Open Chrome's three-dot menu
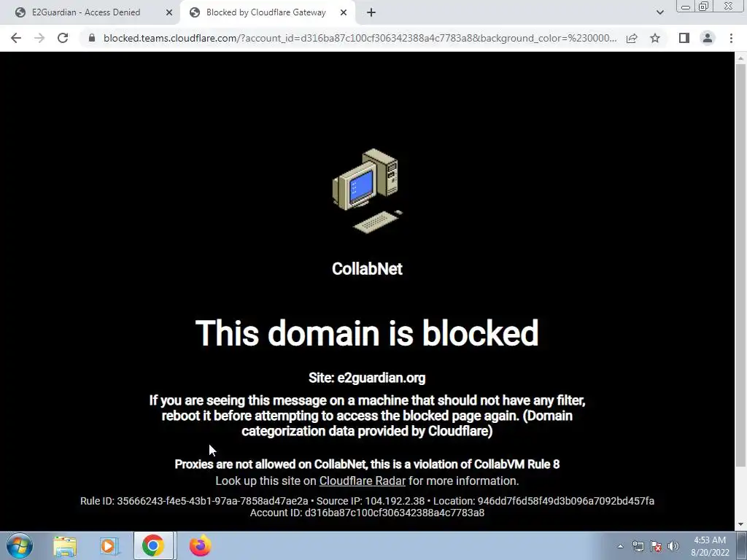The height and width of the screenshot is (560, 747). point(731,38)
